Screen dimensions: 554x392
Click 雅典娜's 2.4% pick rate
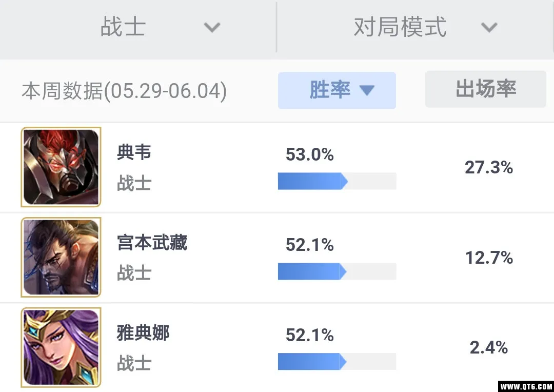pos(489,347)
